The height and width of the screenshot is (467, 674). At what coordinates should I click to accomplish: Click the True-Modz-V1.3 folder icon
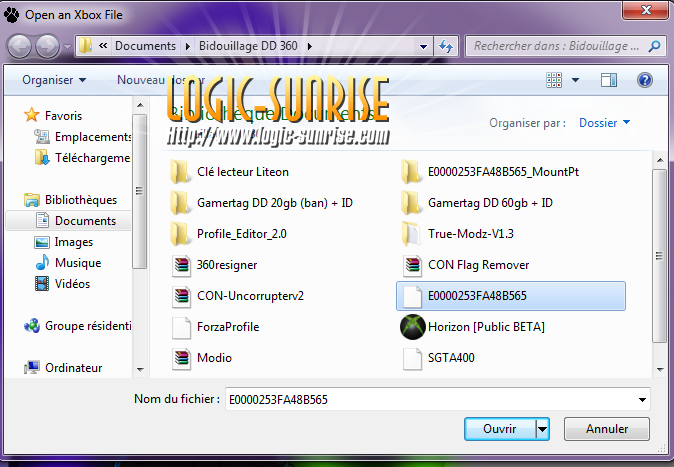pyautogui.click(x=411, y=234)
